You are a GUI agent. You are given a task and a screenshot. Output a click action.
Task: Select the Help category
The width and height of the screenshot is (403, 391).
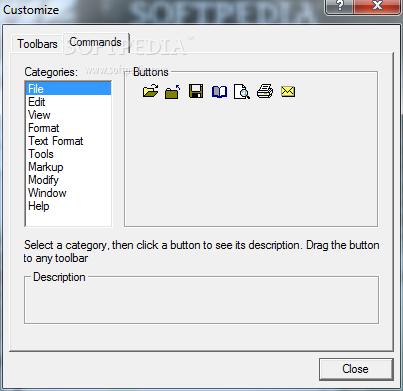(68, 206)
